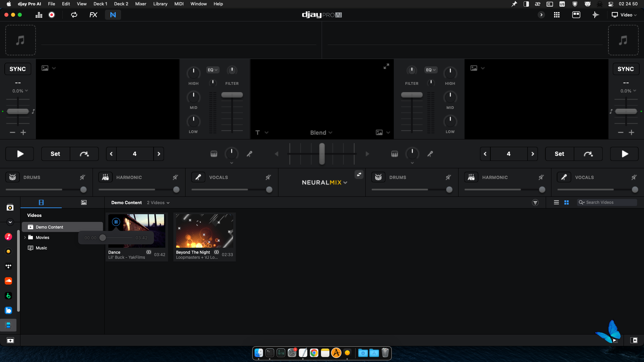Image resolution: width=644 pixels, height=362 pixels.
Task: Select Deck 2 Drums neural mix icon
Action: (378, 177)
